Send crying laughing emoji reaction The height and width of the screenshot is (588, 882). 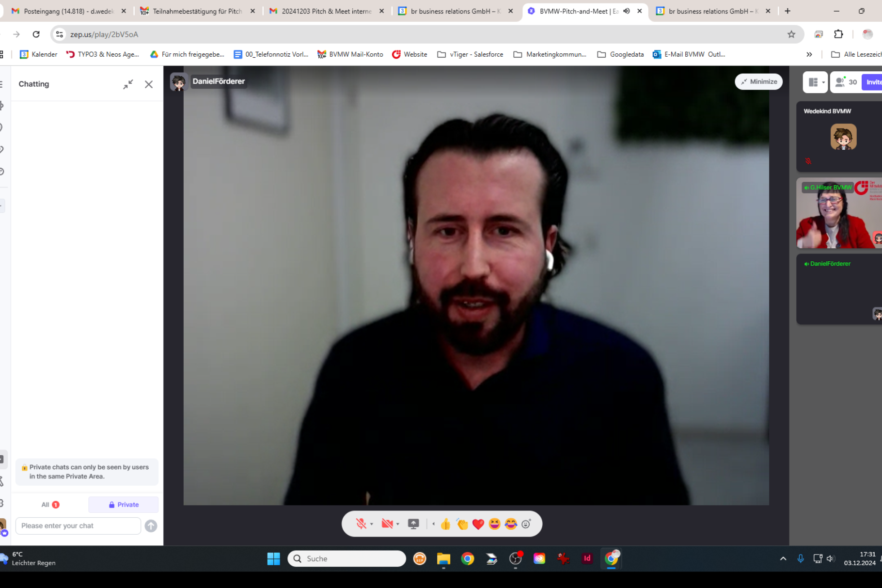point(511,524)
